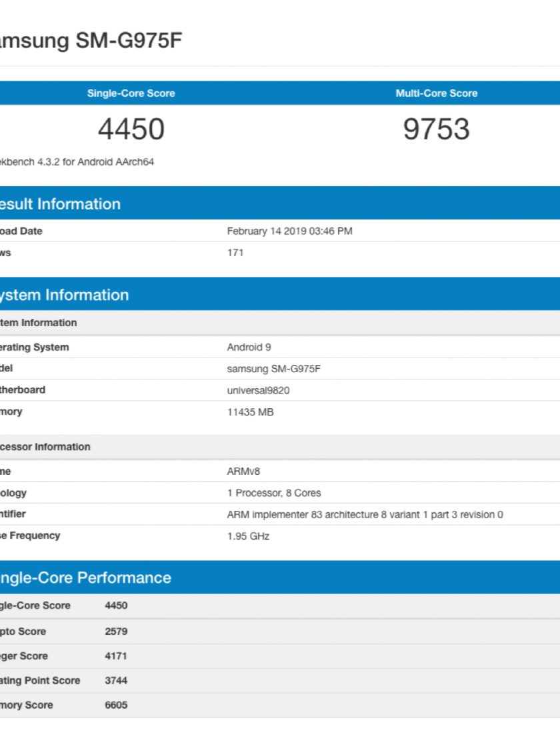
Task: Select the 11435 MB memory value
Action: tap(250, 412)
